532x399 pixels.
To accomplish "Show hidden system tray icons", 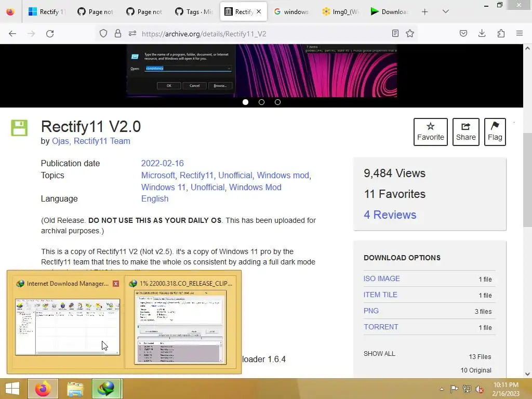I will coord(442,389).
